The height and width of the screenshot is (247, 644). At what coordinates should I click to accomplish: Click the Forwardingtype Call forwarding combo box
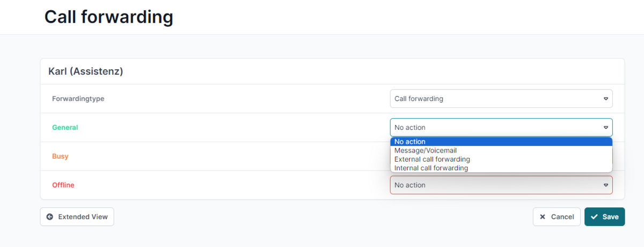pos(501,99)
